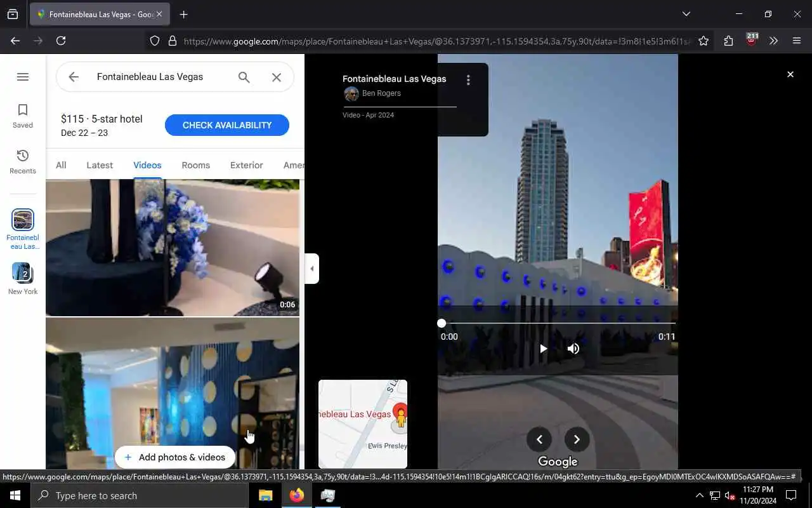Click the search magnifier icon
The height and width of the screenshot is (508, 812).
(244, 77)
